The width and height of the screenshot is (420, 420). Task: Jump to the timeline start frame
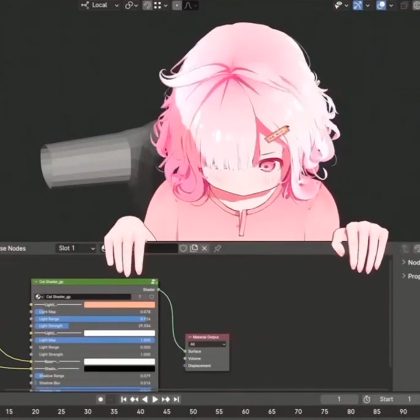(x=123, y=399)
